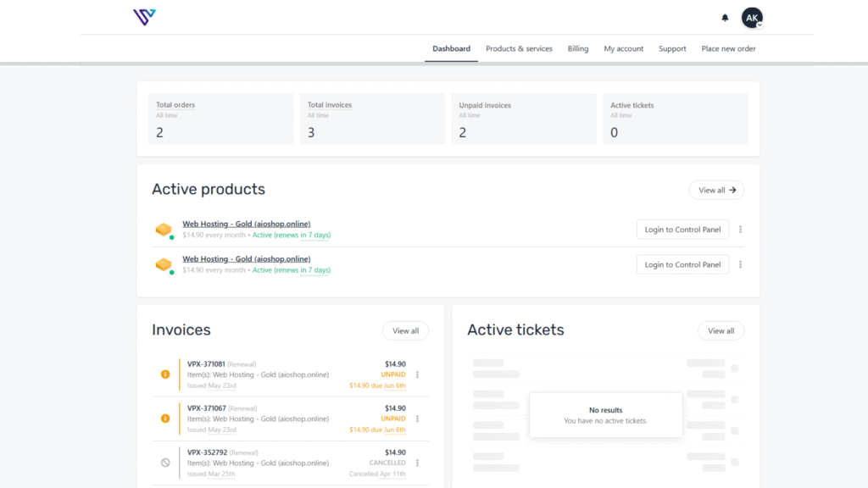Open the kebab menu for the first Web Hosting product
Viewport: 868px width, 488px height.
click(740, 229)
